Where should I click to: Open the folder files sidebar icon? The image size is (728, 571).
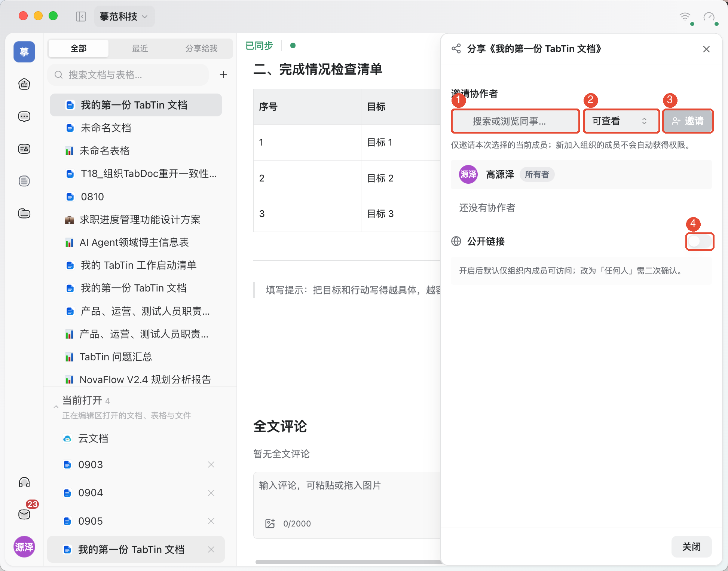point(24,213)
